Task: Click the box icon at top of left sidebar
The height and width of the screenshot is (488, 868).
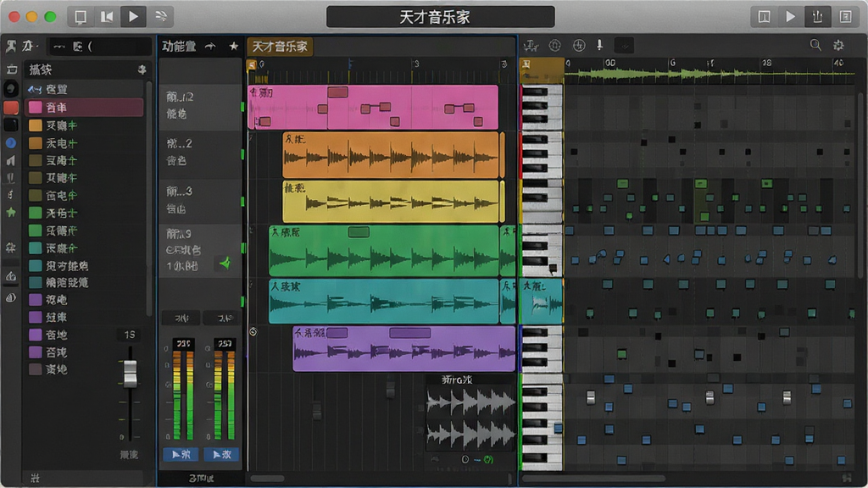Action: coord(12,69)
